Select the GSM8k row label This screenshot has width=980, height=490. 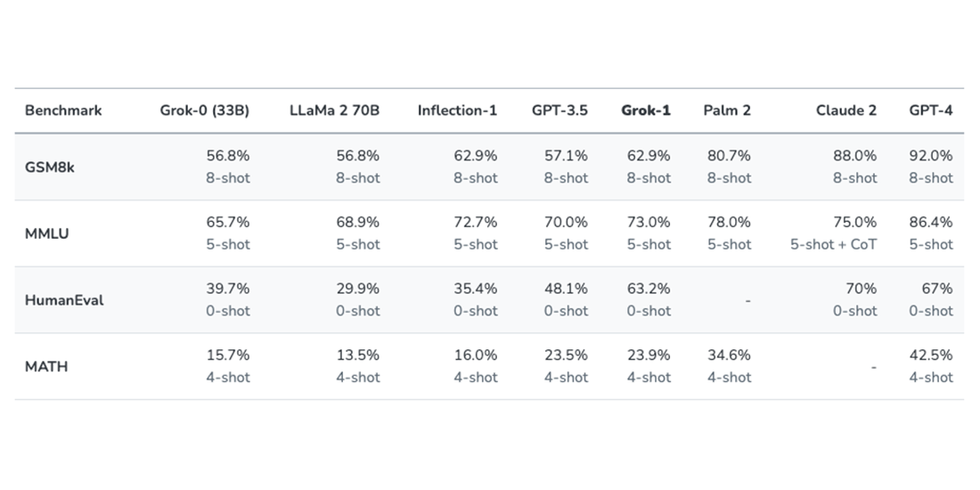click(x=49, y=167)
